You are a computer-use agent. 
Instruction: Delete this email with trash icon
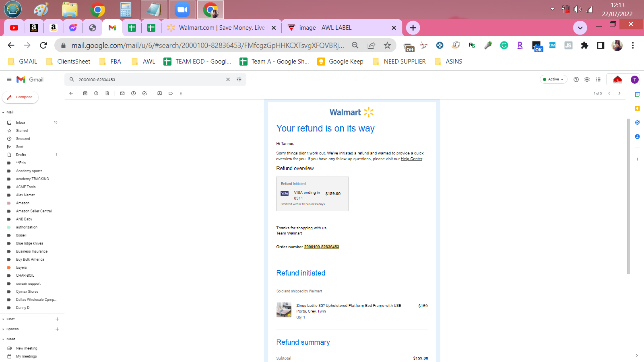[107, 93]
